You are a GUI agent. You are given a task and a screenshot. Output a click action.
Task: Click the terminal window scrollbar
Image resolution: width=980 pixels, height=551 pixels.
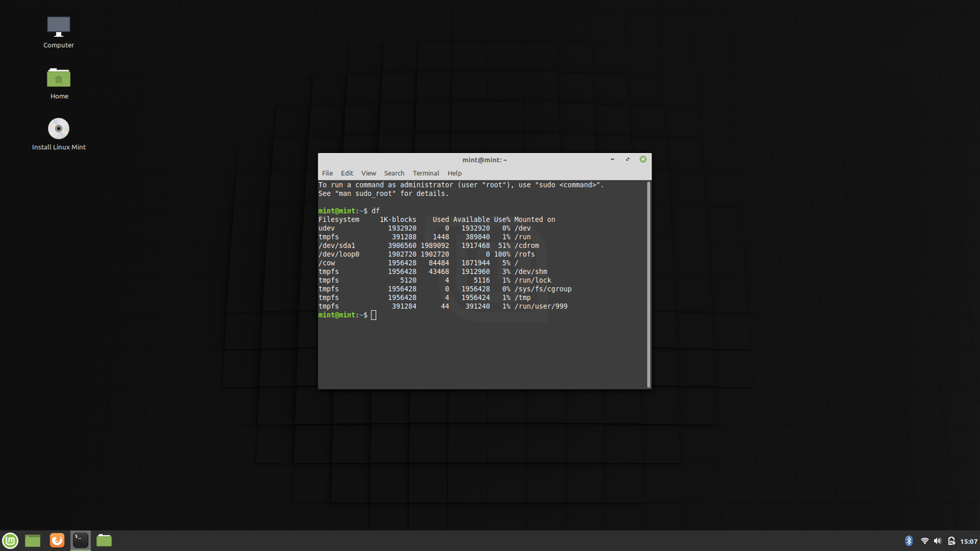[648, 283]
